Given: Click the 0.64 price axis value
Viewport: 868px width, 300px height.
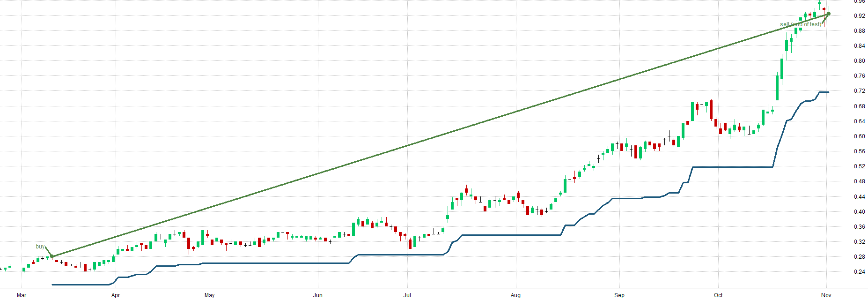Looking at the screenshot, I should coord(860,121).
